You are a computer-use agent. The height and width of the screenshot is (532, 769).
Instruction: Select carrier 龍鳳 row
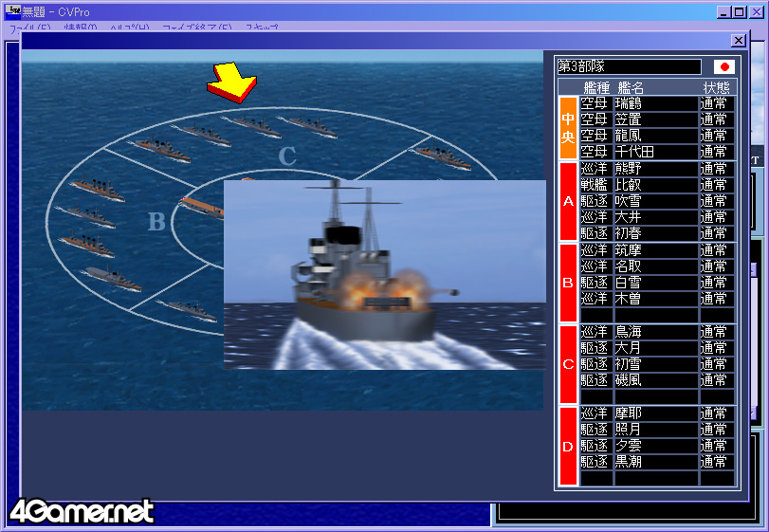coord(657,136)
